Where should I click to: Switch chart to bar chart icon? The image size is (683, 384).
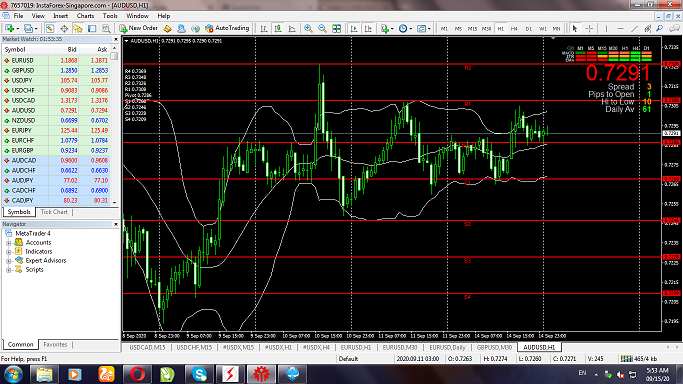coord(264,28)
